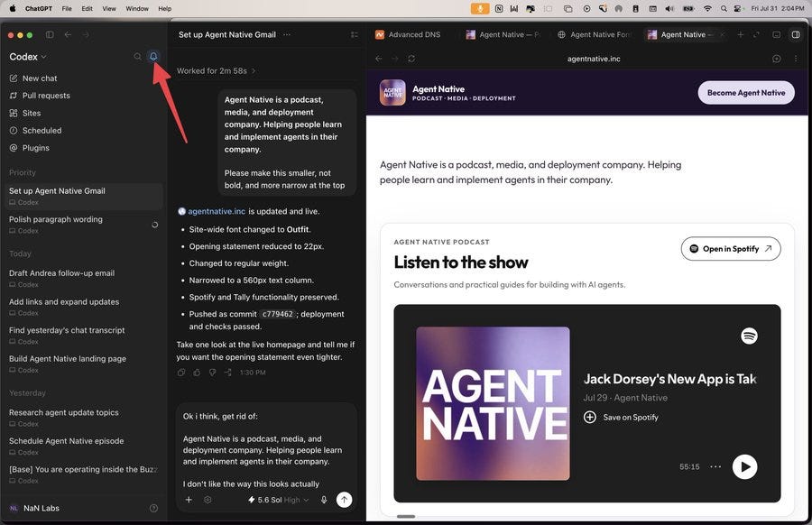Select 'Polish paragraph wording' chat

click(x=83, y=225)
